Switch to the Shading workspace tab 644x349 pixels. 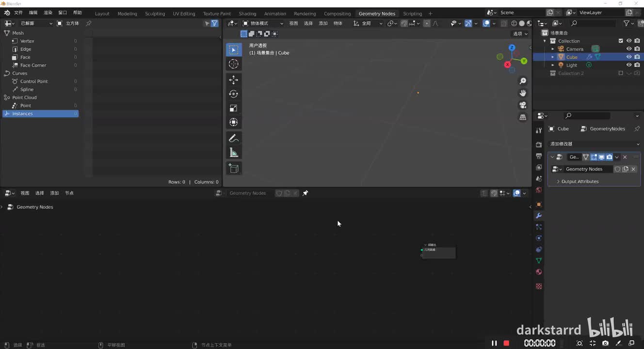coord(247,14)
